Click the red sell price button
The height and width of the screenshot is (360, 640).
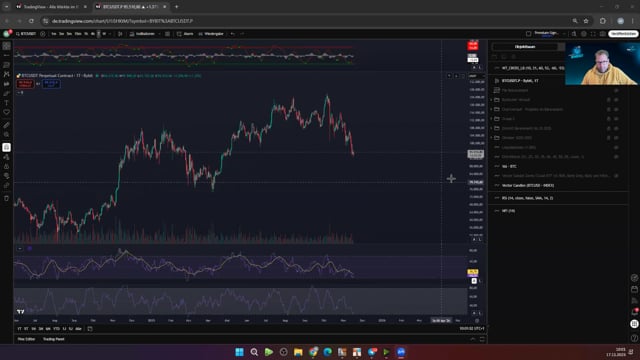tap(25, 84)
